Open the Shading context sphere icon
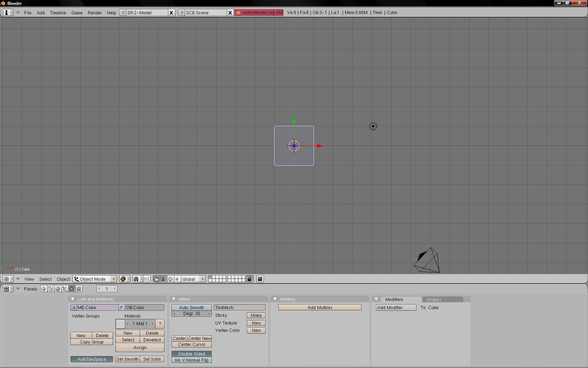Viewport: 588px width, 368px height. pyautogui.click(x=58, y=289)
